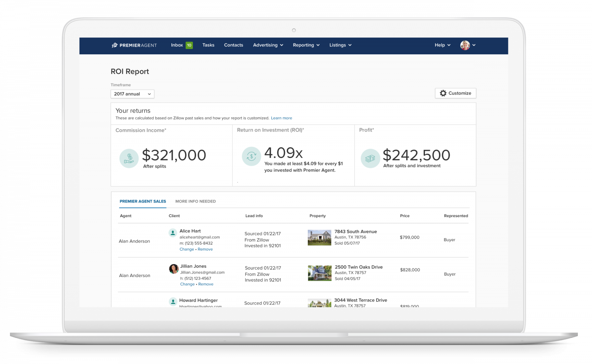
Task: Click the Price column header
Action: coord(405,216)
